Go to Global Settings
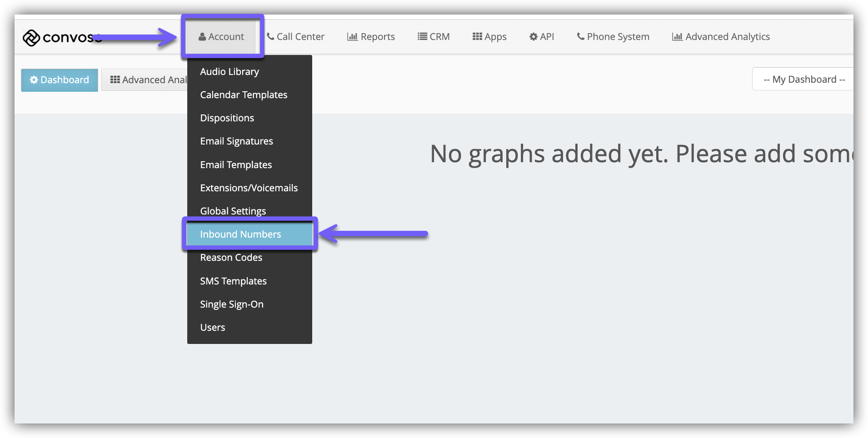 pyautogui.click(x=233, y=211)
